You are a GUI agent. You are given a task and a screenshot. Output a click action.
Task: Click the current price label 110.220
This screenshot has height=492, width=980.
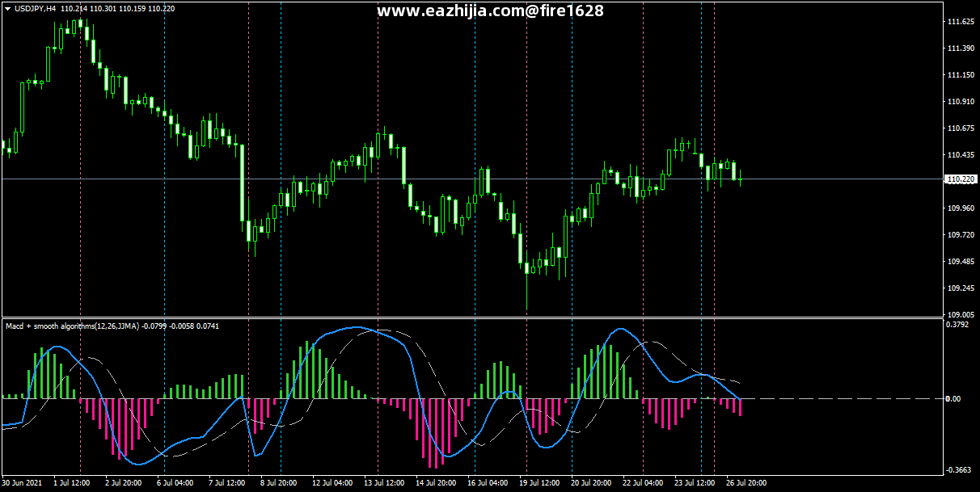[959, 179]
